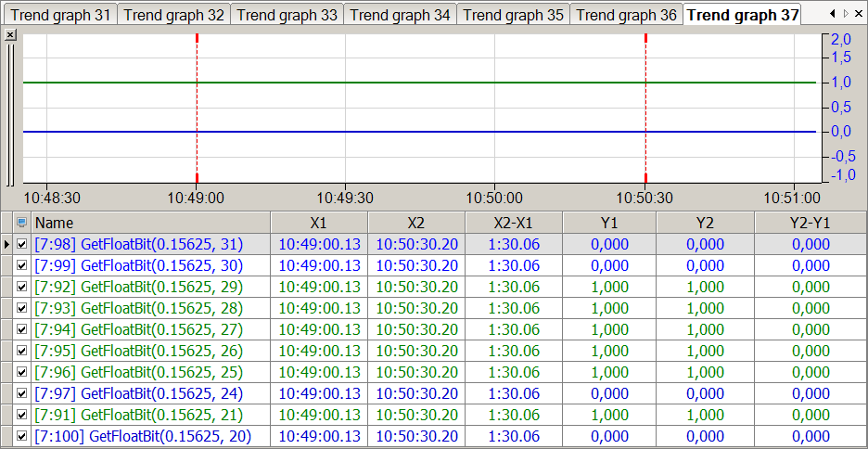This screenshot has height=449, width=868.
Task: Select the [7:95] GetFloatBit bit 26 row name
Action: [138, 351]
